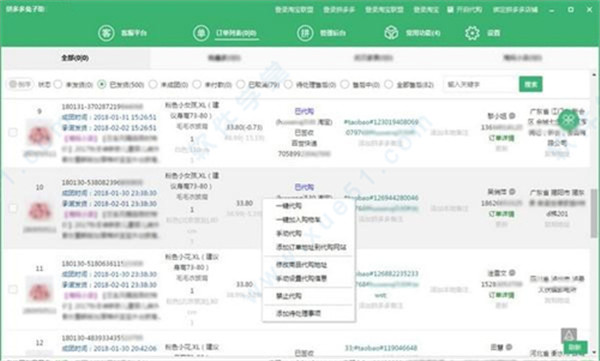Select the 已发货(500) status radio

click(101, 84)
